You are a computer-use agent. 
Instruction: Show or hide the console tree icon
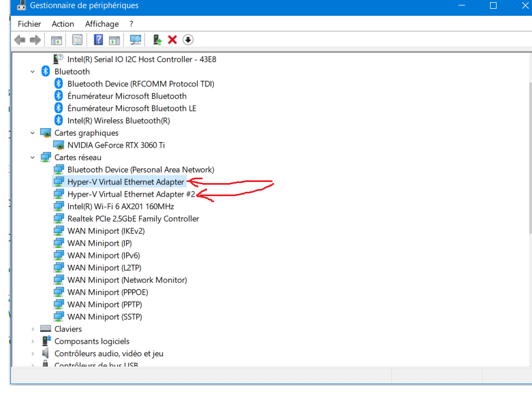57,40
